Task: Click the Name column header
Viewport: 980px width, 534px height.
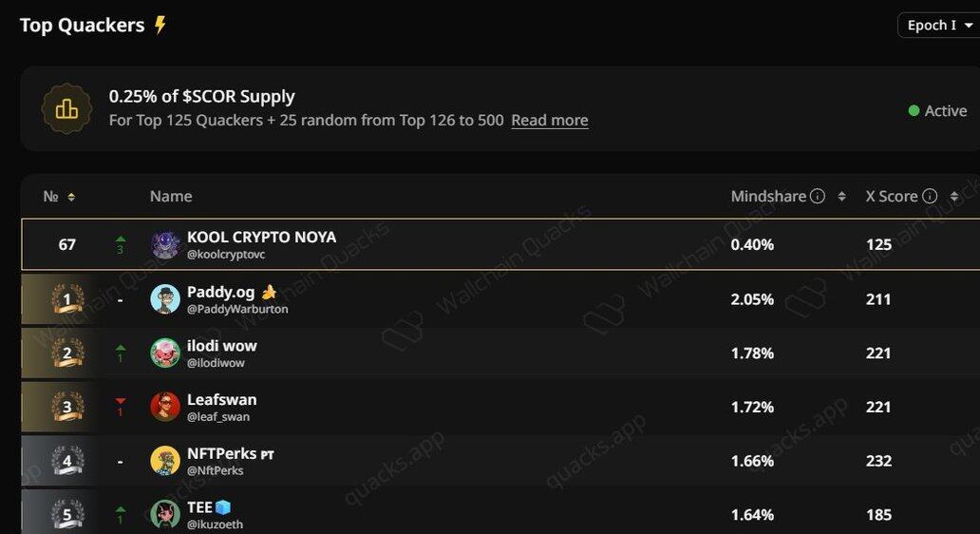Action: tap(171, 197)
